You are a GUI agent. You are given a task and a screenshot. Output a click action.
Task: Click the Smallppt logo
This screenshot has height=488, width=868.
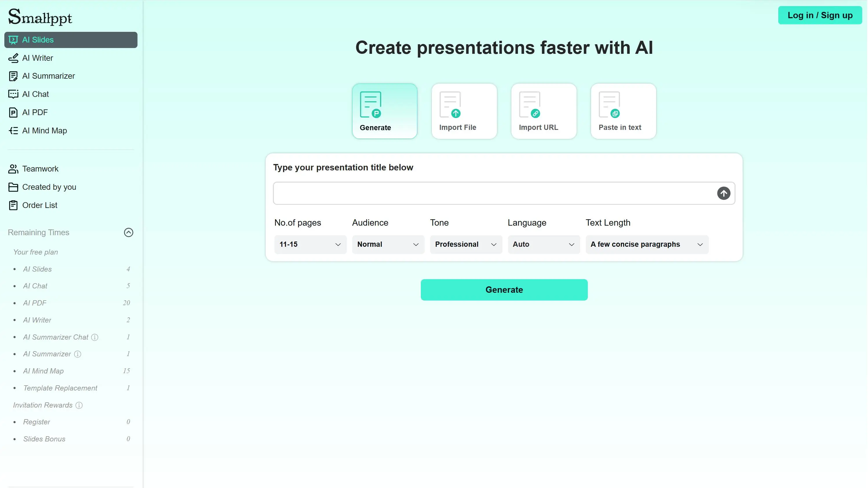40,17
